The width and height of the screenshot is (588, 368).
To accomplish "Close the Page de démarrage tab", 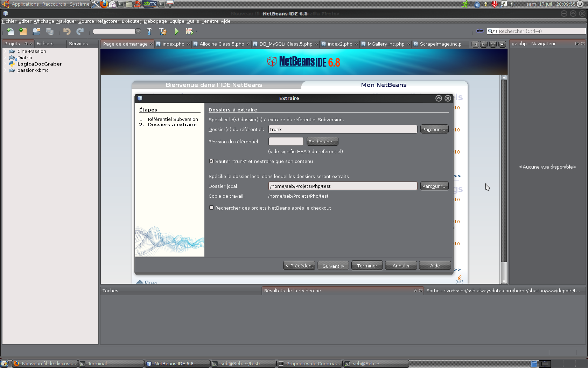I will click(151, 44).
